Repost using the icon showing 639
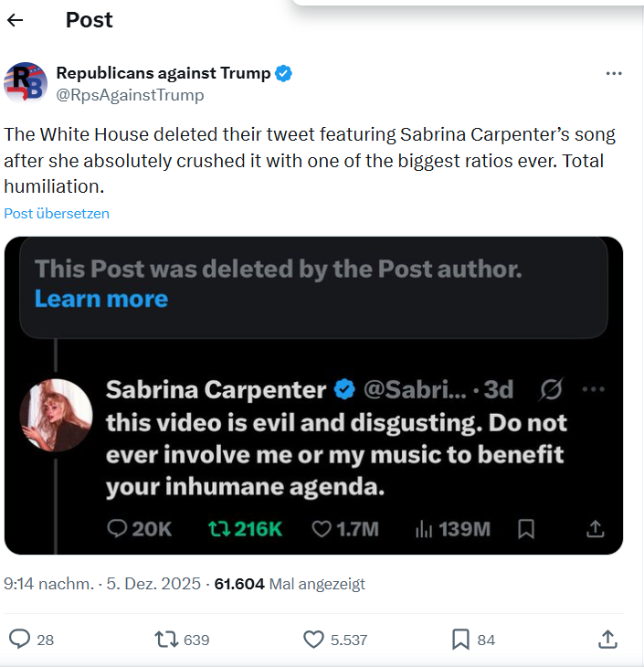The width and height of the screenshot is (644, 667). click(166, 640)
